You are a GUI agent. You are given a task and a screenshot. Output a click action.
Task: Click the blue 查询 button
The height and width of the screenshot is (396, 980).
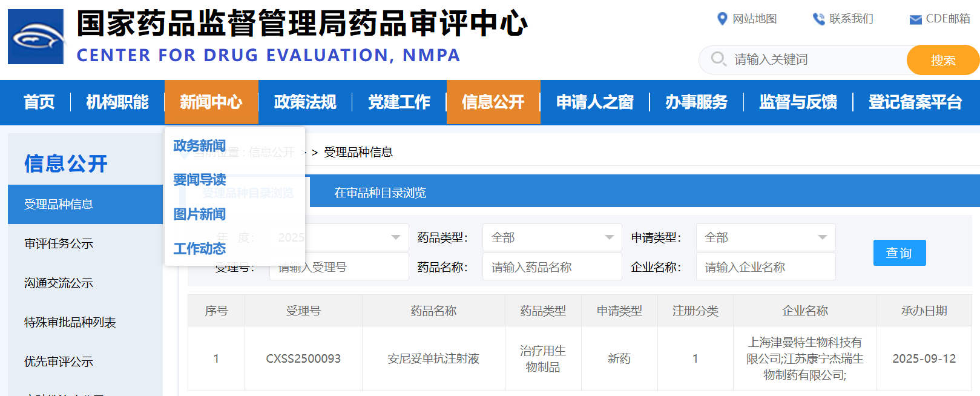tap(899, 252)
